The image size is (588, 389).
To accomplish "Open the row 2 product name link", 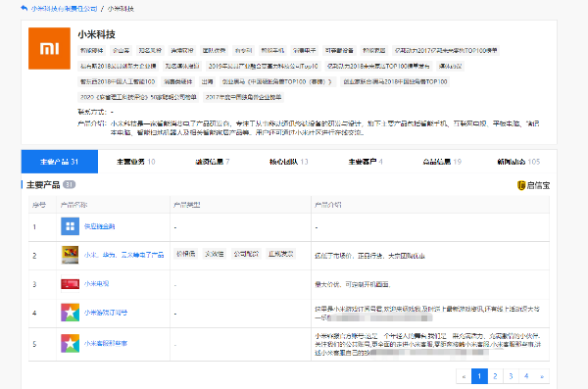I will pos(124,255).
